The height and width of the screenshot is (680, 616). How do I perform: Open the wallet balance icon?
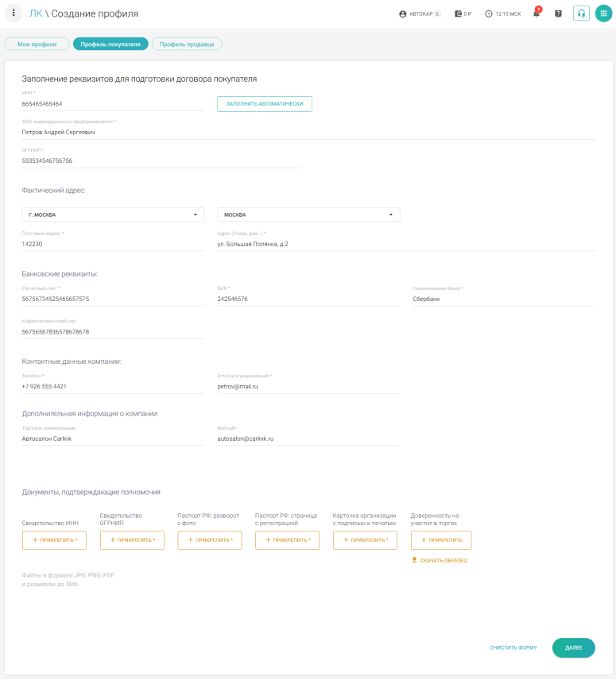(459, 14)
